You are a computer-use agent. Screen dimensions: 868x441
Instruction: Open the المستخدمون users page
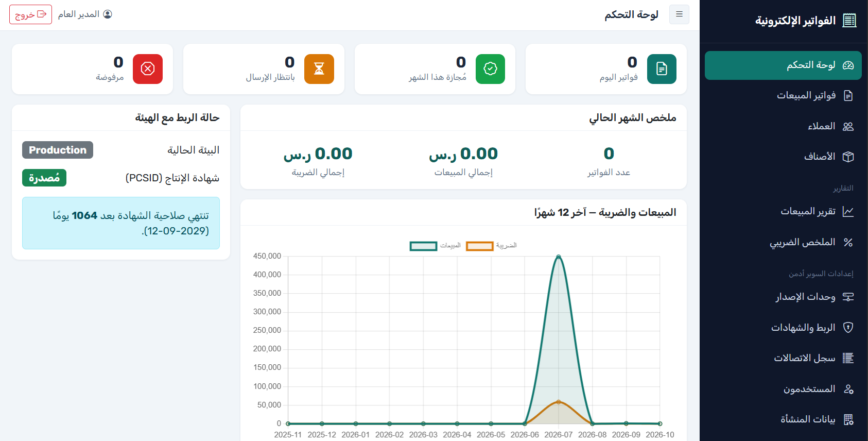(783, 389)
